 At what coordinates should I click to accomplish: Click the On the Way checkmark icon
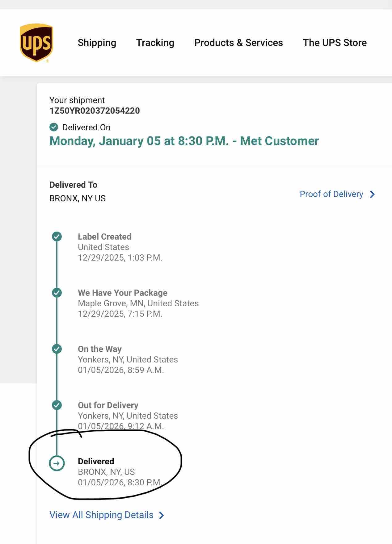click(x=57, y=349)
